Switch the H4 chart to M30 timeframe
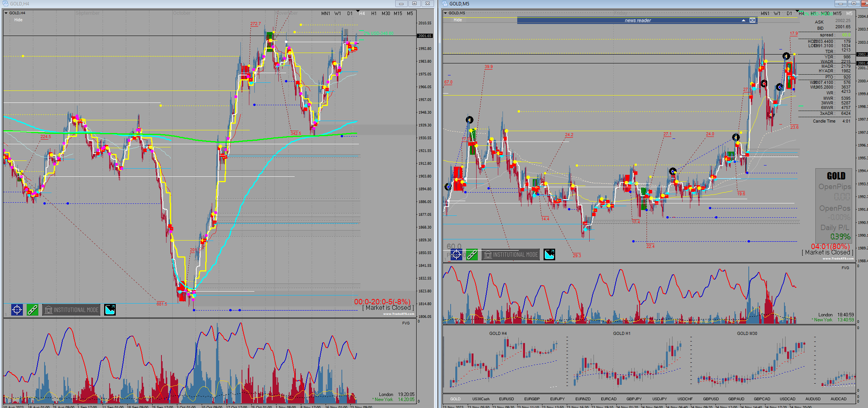 [386, 14]
